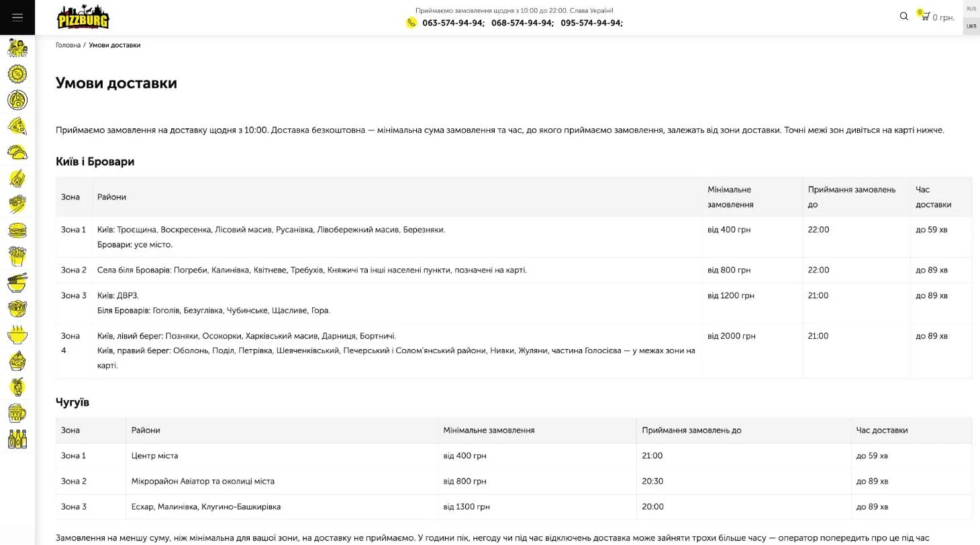This screenshot has width=980, height=545.
Task: Select the hot soup bowl icon
Action: pyautogui.click(x=17, y=334)
